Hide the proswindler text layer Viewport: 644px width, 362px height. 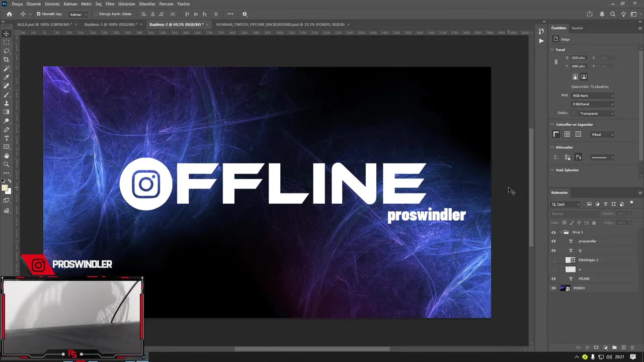pyautogui.click(x=553, y=241)
